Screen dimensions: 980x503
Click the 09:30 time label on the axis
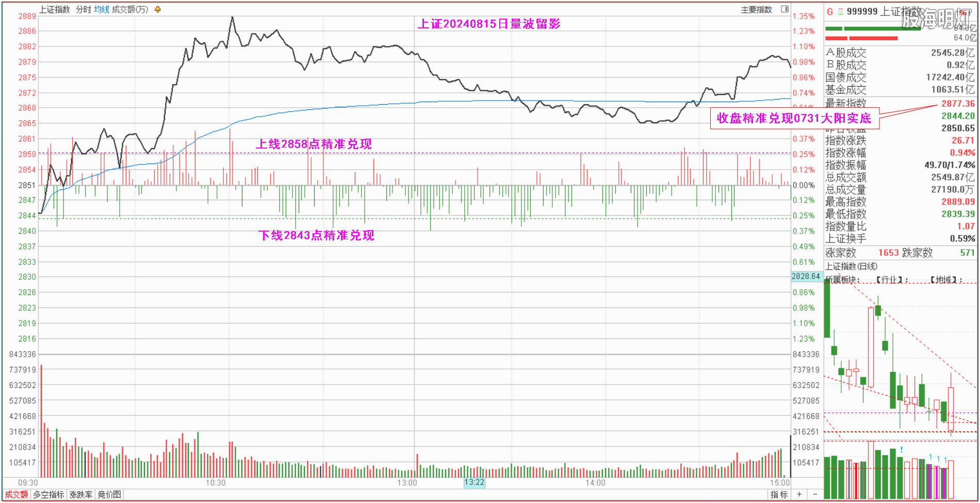point(28,483)
